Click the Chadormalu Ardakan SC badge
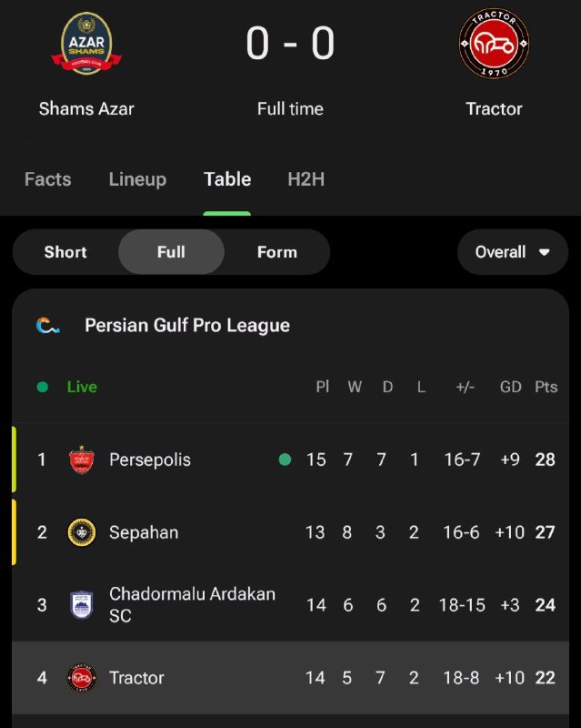The width and height of the screenshot is (581, 728). point(82,605)
